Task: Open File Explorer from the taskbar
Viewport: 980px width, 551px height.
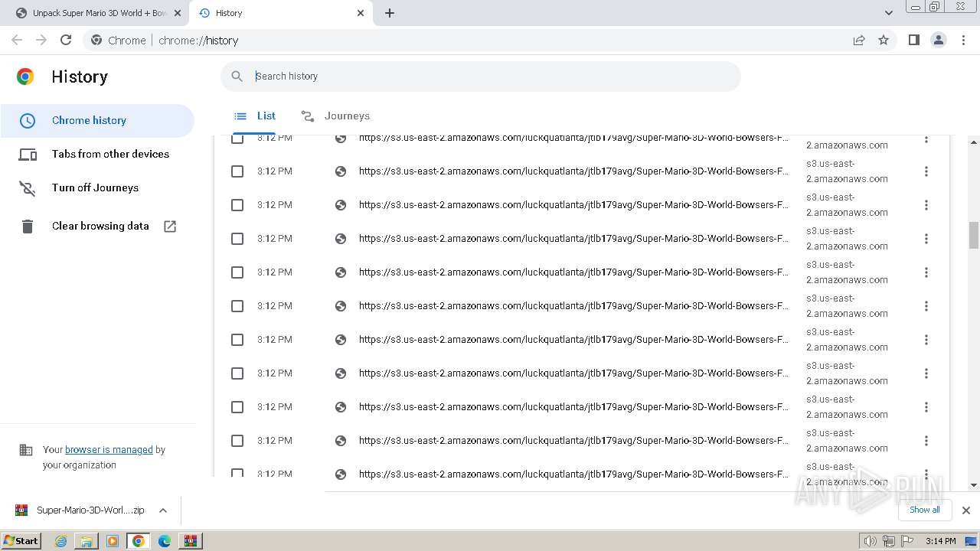Action: (x=87, y=541)
